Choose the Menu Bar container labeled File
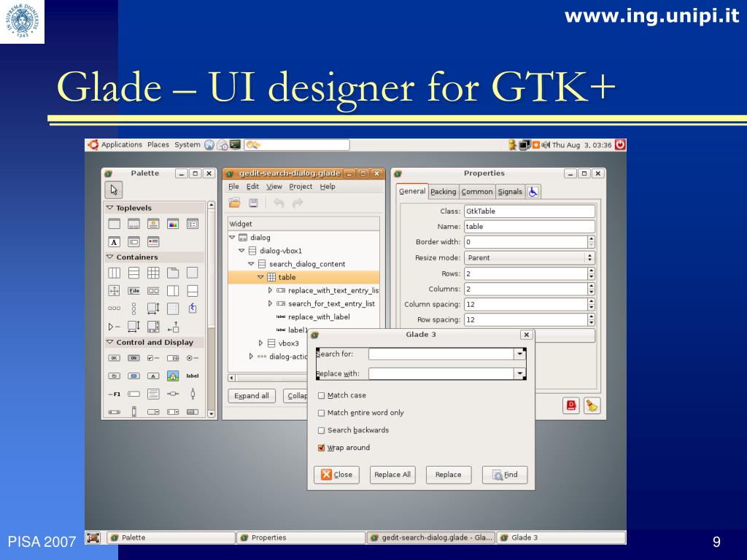Image resolution: width=747 pixels, height=560 pixels. point(134,291)
